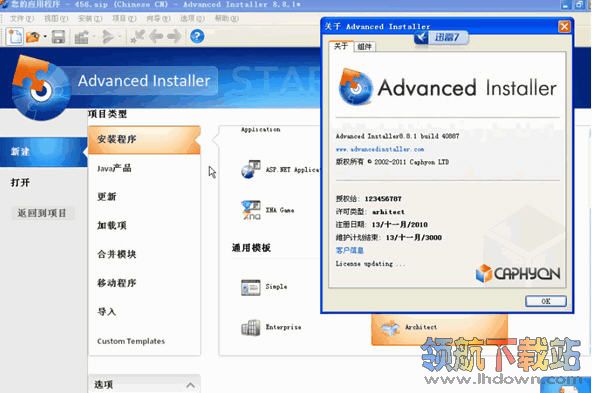Screen dimensions: 592x393
Task: Collapse the 选项 panel chevron
Action: pyautogui.click(x=190, y=385)
